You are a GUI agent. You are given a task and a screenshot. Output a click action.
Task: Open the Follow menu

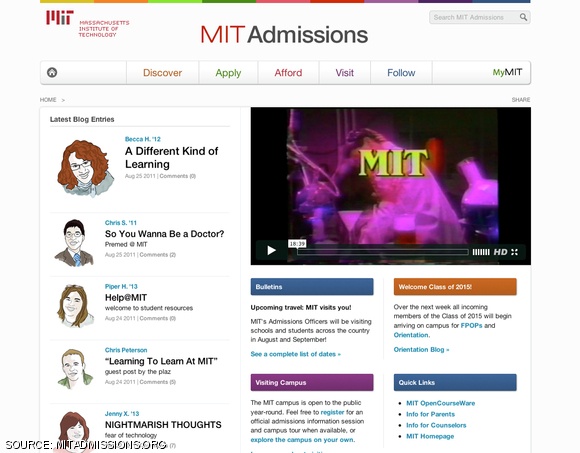point(401,73)
